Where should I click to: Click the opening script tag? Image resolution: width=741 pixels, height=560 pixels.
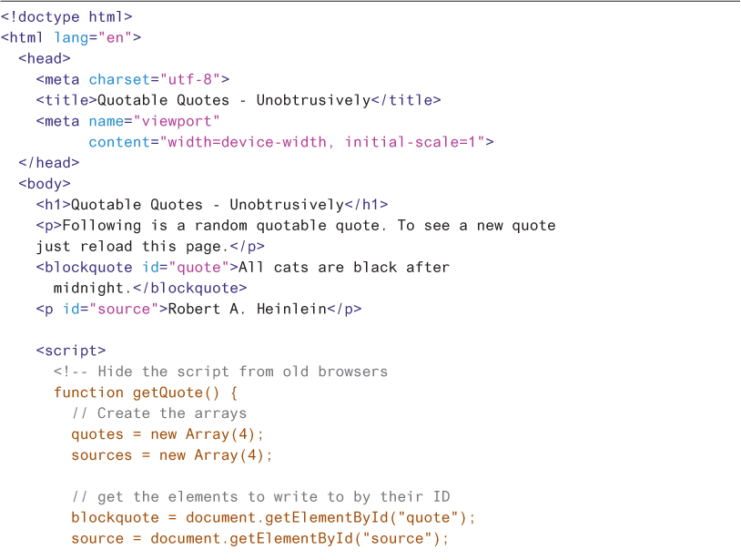click(x=71, y=351)
